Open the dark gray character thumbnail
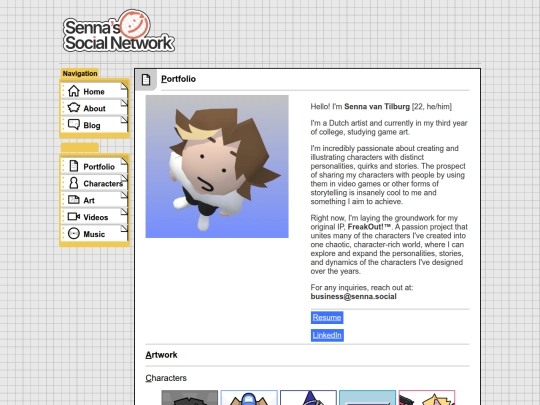This screenshot has width=540, height=405. pos(190,397)
